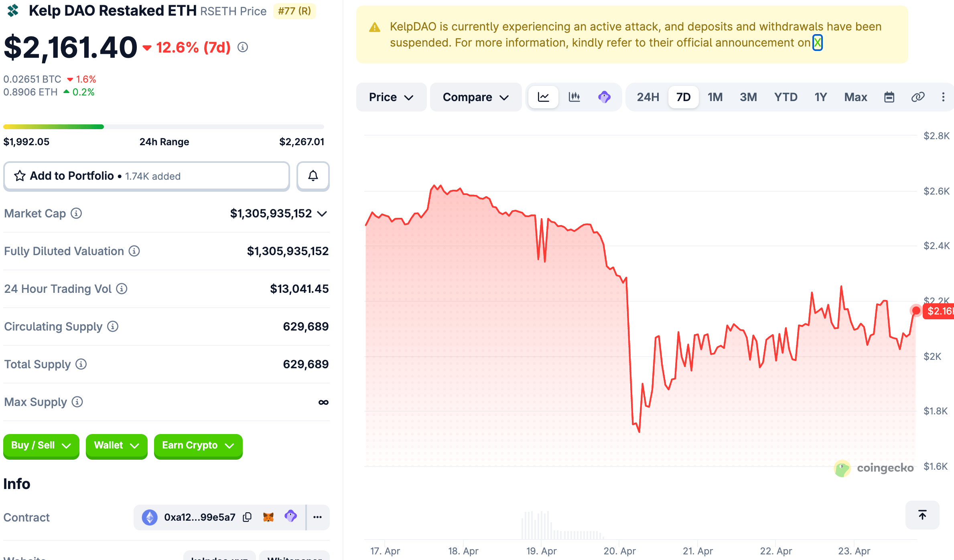Show Circulating Supply info tooltip

(x=112, y=326)
